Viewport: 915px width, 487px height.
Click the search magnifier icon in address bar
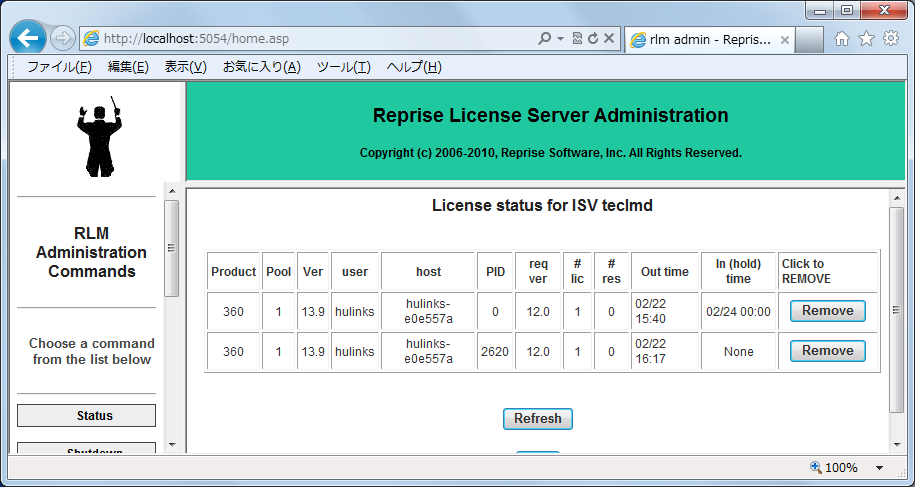click(544, 38)
